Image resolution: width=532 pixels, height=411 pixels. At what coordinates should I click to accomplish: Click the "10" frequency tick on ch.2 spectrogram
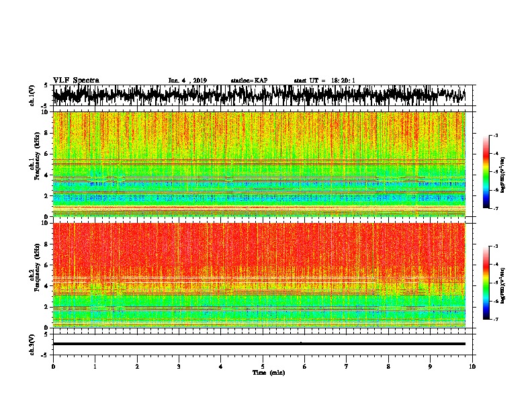point(46,223)
